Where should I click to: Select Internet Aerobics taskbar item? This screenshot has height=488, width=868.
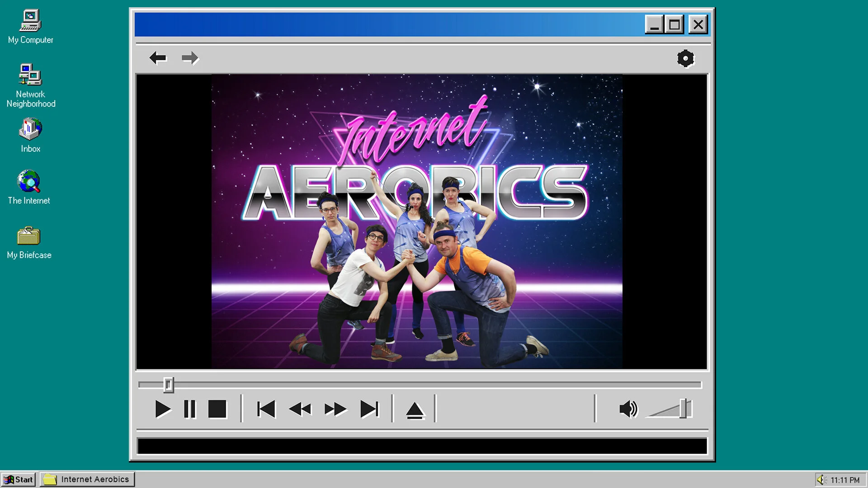pyautogui.click(x=87, y=479)
